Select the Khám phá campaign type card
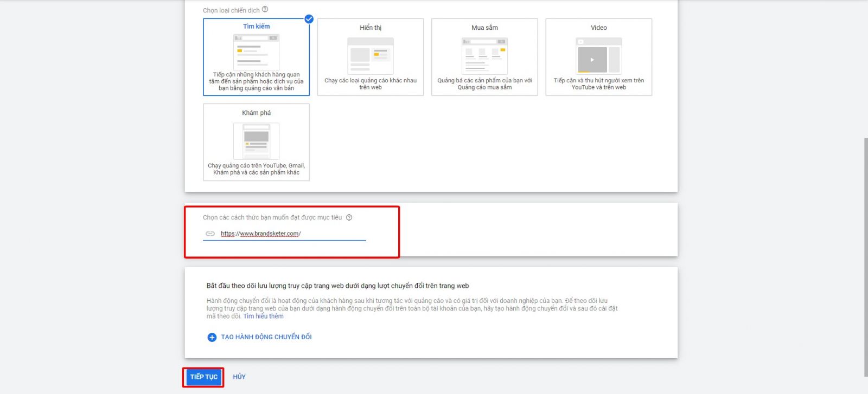 click(256, 142)
